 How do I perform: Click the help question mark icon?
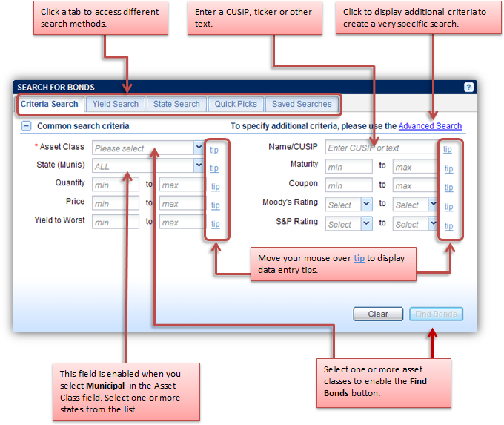[468, 88]
